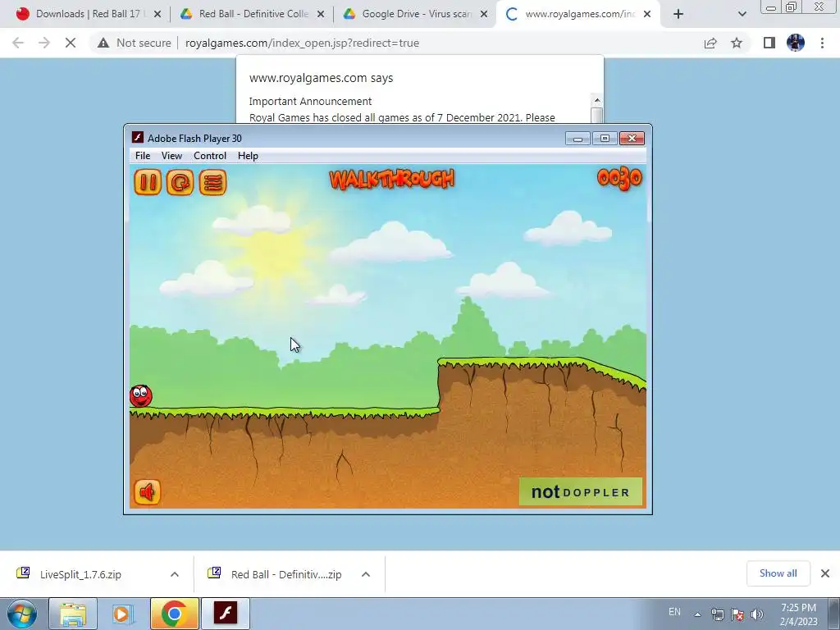Expand options for Red Ball zip download
The image size is (840, 630).
coord(366,574)
